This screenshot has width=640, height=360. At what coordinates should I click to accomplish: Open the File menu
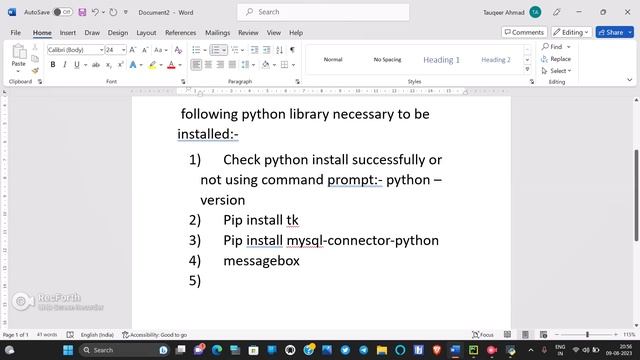(x=16, y=33)
